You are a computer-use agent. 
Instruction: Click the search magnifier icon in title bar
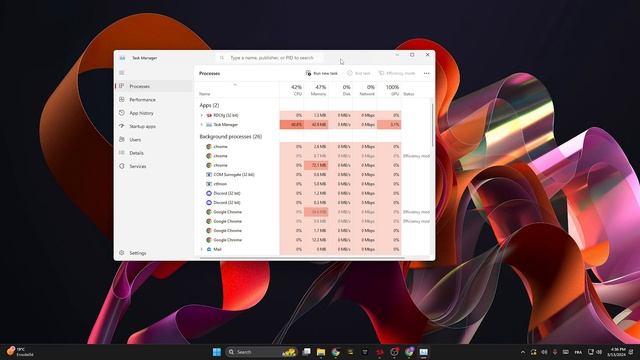222,58
